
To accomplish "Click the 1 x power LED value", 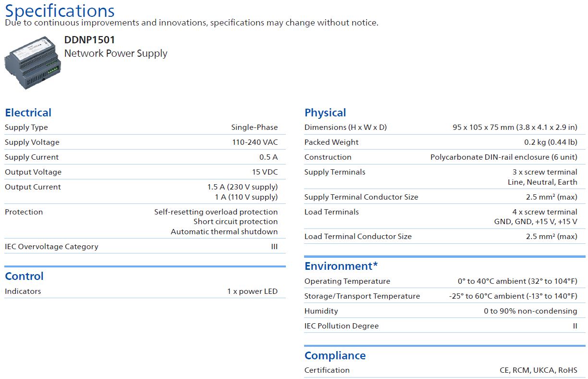I will tap(252, 291).
